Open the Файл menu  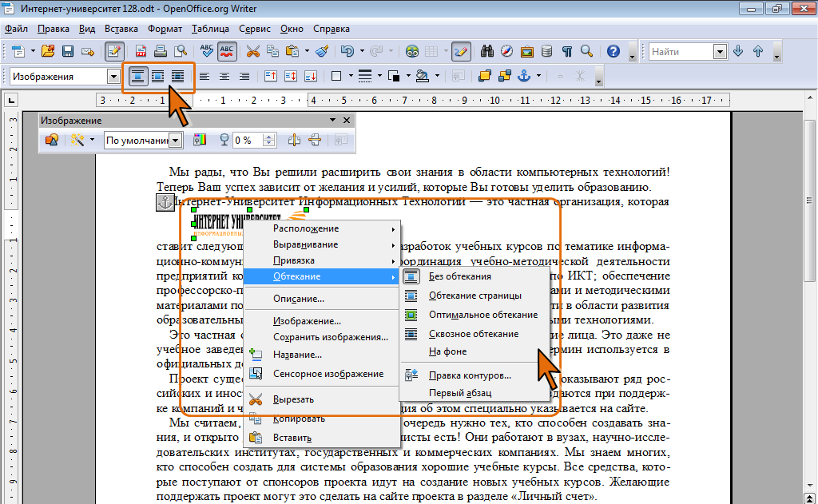point(16,29)
